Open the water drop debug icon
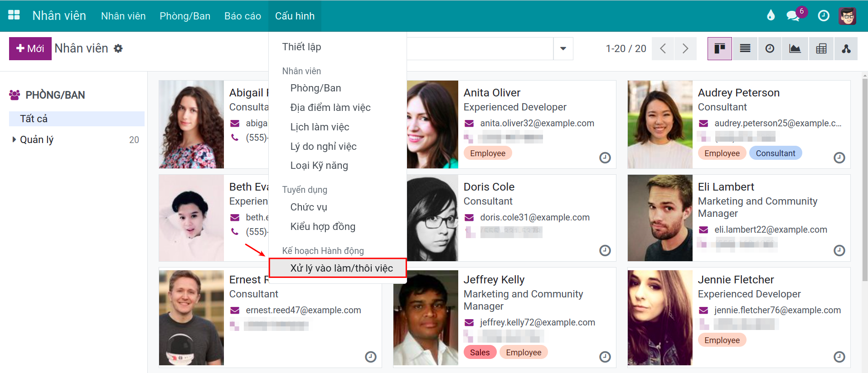 pos(771,15)
